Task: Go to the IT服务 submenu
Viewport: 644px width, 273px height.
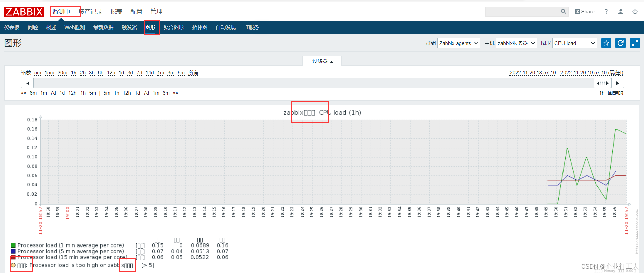Action: 251,28
